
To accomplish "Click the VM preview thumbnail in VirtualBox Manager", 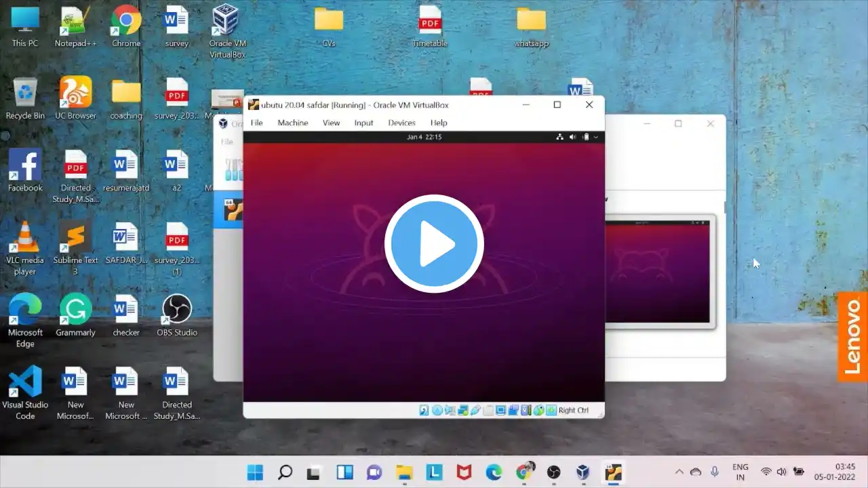I will click(658, 272).
